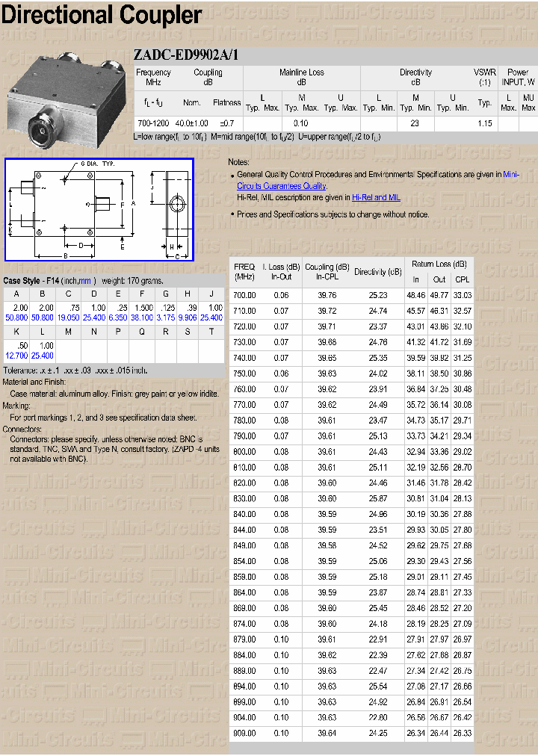538x756 pixels.
Task: Select the "Connectors:" section label
Action: pos(22,430)
